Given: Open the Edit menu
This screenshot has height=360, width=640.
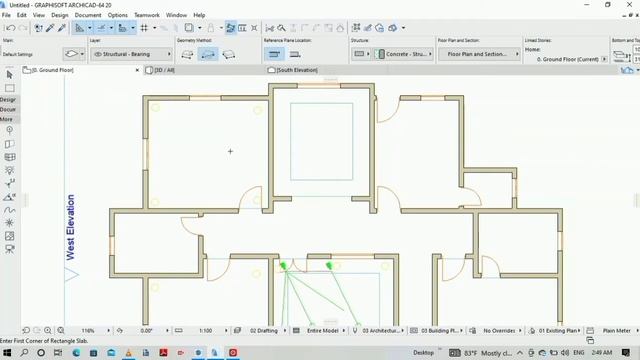Looking at the screenshot, I should (x=22, y=15).
